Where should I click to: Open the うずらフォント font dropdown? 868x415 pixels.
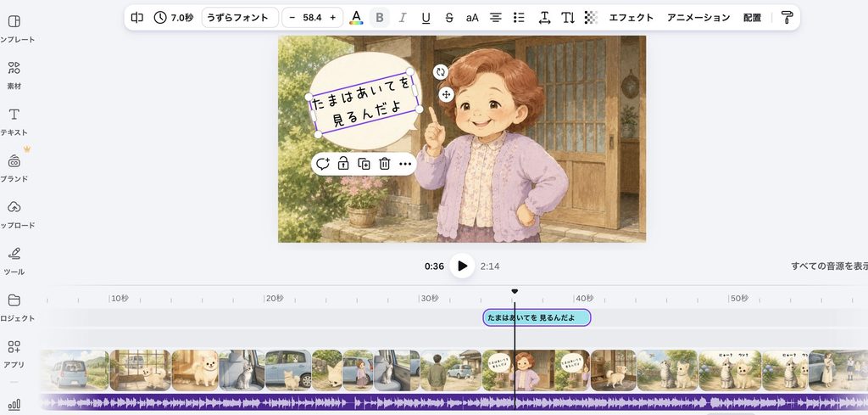point(240,18)
